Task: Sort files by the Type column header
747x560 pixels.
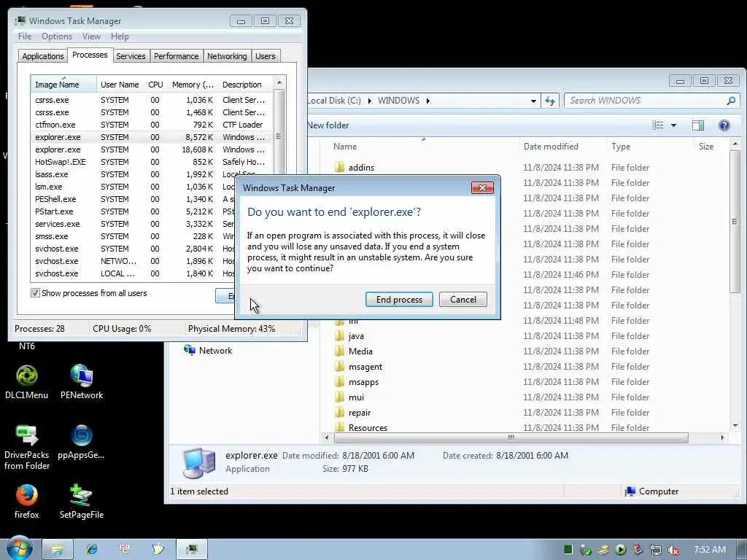Action: coord(649,146)
